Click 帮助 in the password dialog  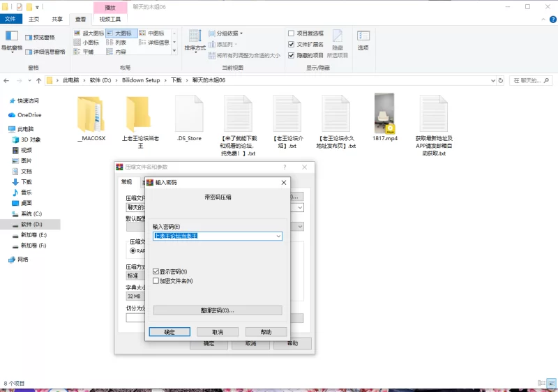266,332
